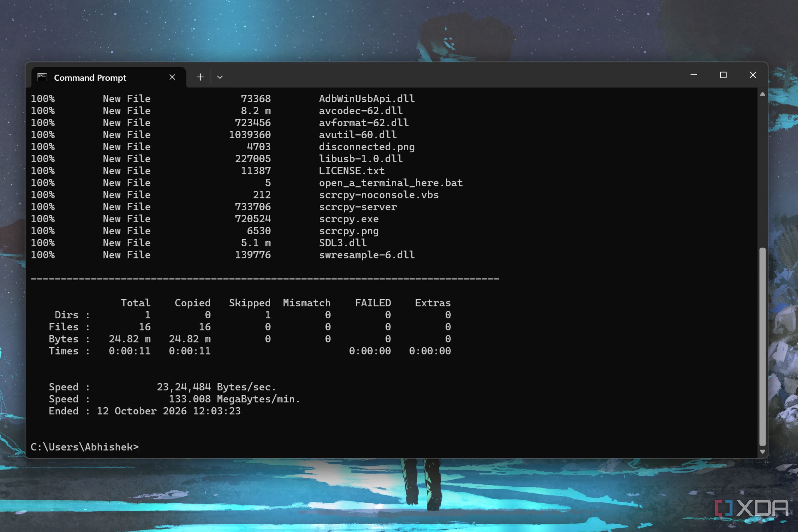Screen dimensions: 798x532
Task: Open a new tab with plus button
Action: (x=200, y=77)
